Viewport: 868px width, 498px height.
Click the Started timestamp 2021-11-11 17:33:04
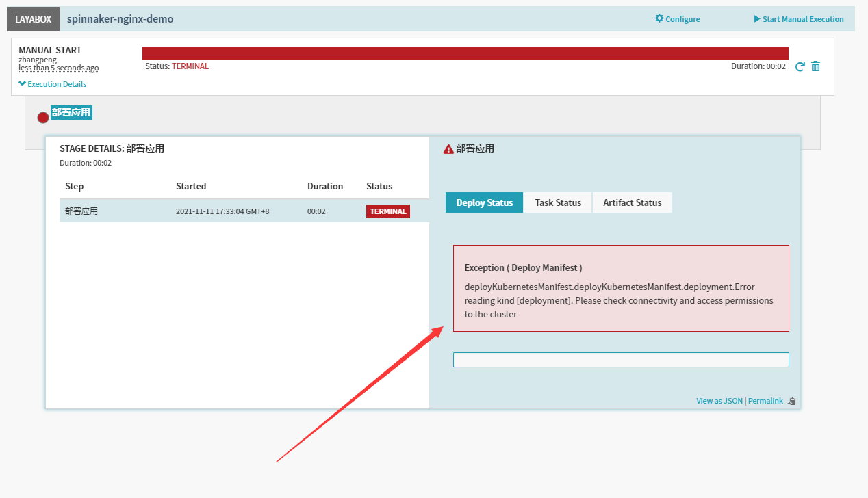(222, 211)
